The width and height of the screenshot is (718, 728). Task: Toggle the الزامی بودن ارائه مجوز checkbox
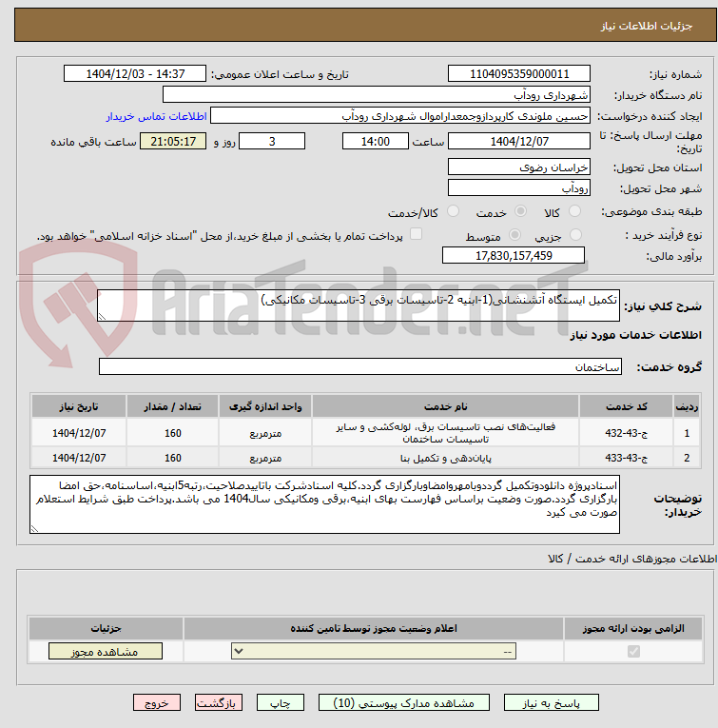point(633,651)
